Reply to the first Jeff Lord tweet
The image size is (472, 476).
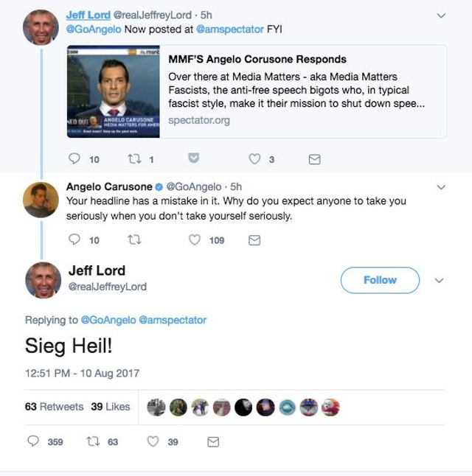pos(74,159)
